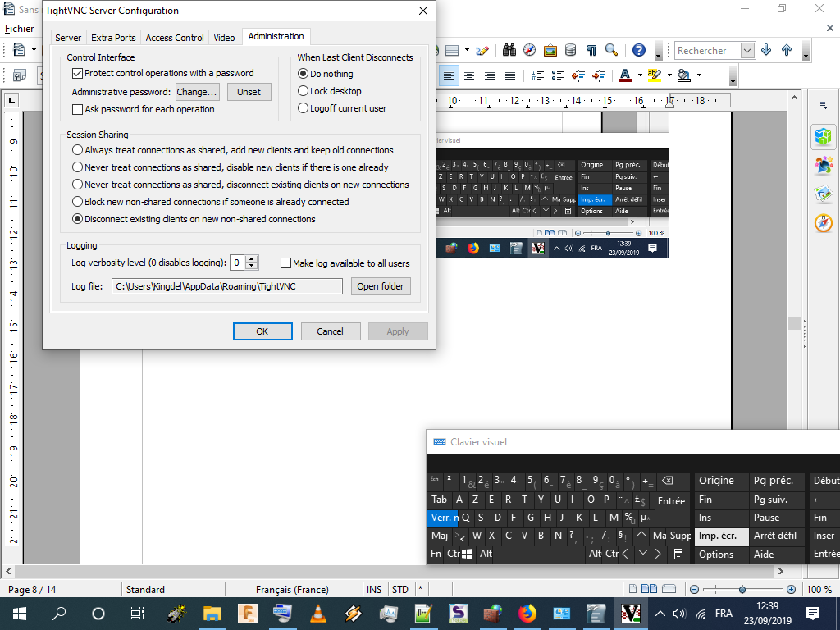Click the Insert Table grid icon

click(x=452, y=50)
